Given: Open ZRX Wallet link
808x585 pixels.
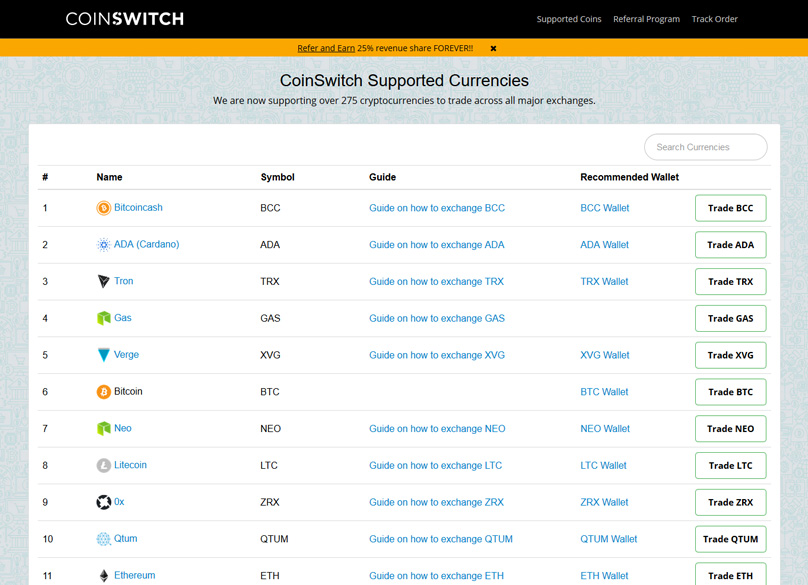Looking at the screenshot, I should click(604, 502).
